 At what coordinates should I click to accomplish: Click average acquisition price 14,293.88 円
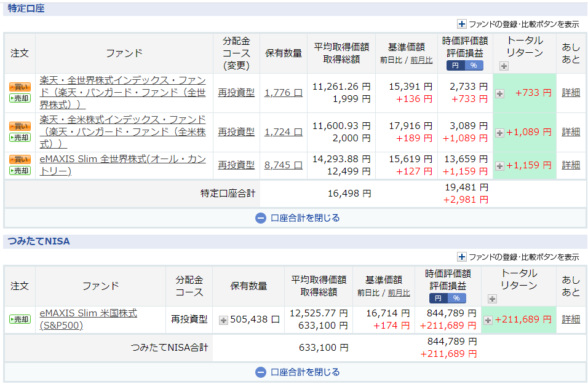point(341,159)
